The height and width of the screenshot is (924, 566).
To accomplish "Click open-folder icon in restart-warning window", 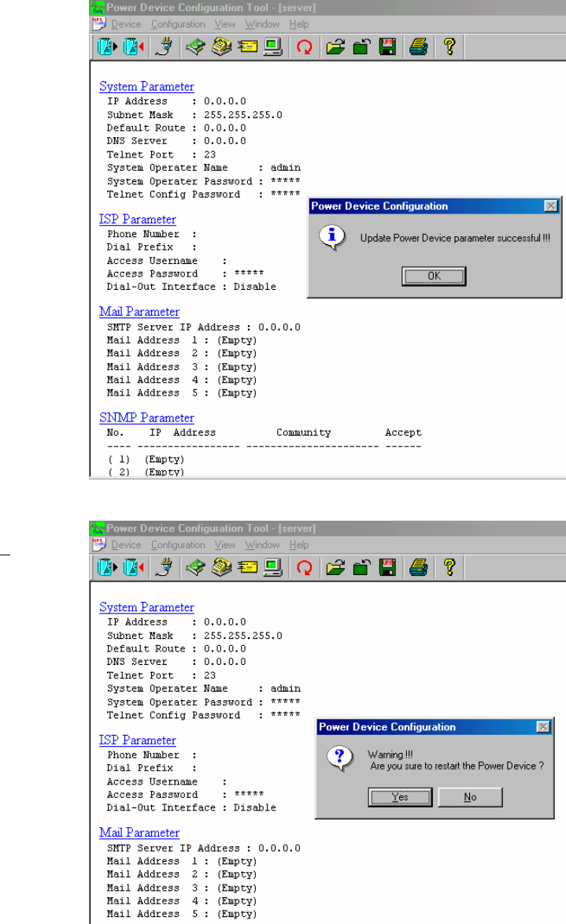I will pos(335,567).
